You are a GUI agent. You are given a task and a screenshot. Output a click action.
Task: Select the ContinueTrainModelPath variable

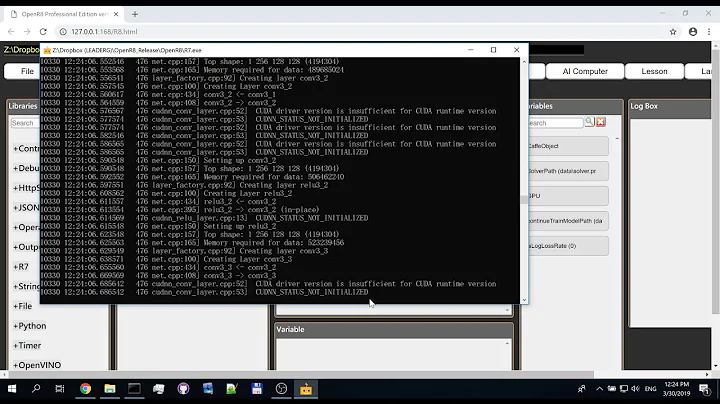point(568,221)
